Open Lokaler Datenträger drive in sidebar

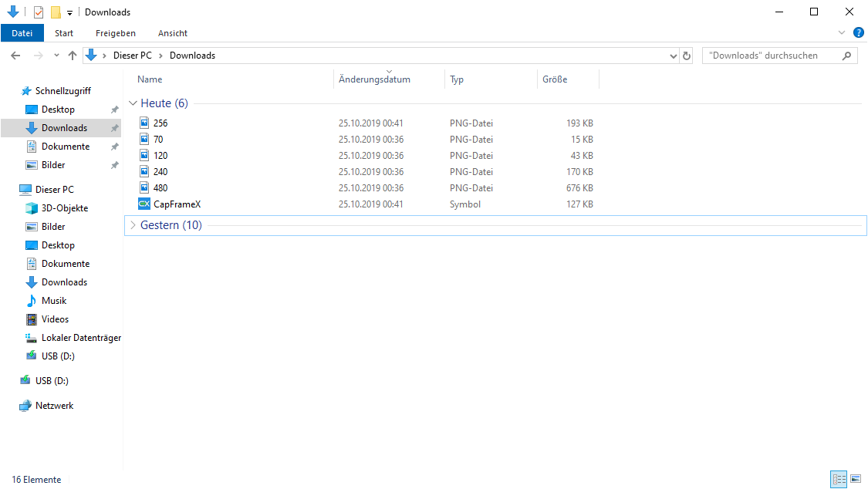[81, 338]
